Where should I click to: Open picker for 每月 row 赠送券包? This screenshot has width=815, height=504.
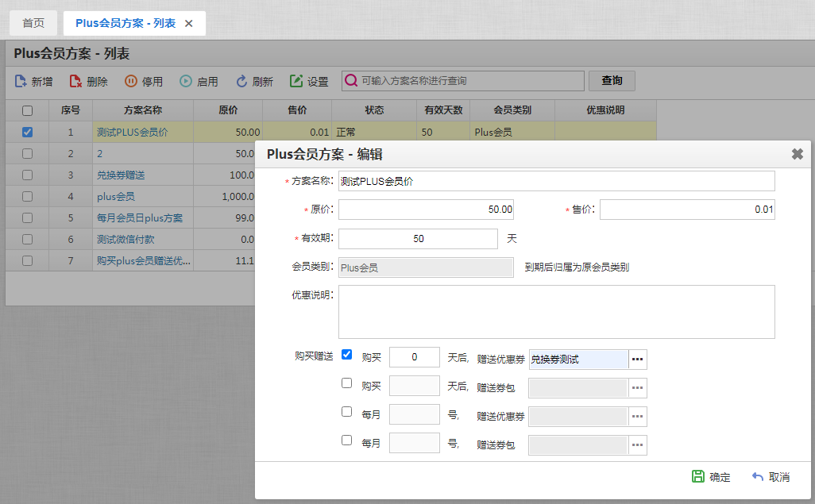pos(638,444)
